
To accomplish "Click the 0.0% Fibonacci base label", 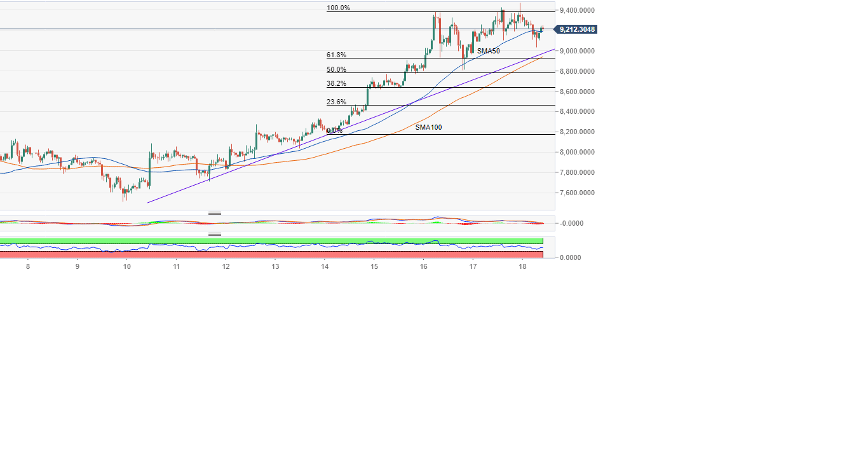I will point(334,131).
